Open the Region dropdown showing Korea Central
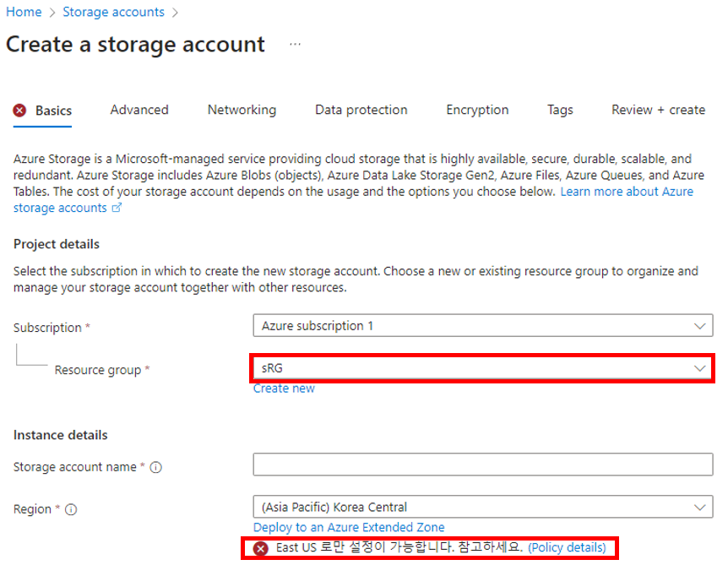The image size is (728, 576). (482, 508)
